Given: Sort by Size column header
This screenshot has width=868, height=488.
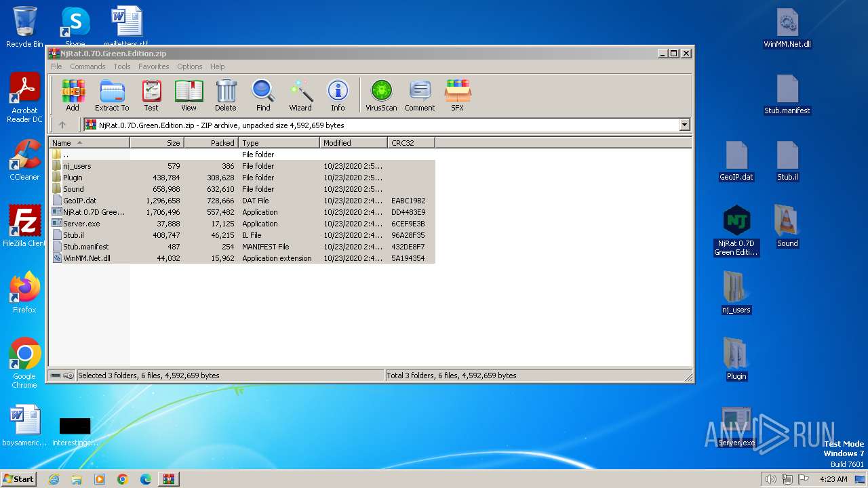Looking at the screenshot, I should 157,143.
